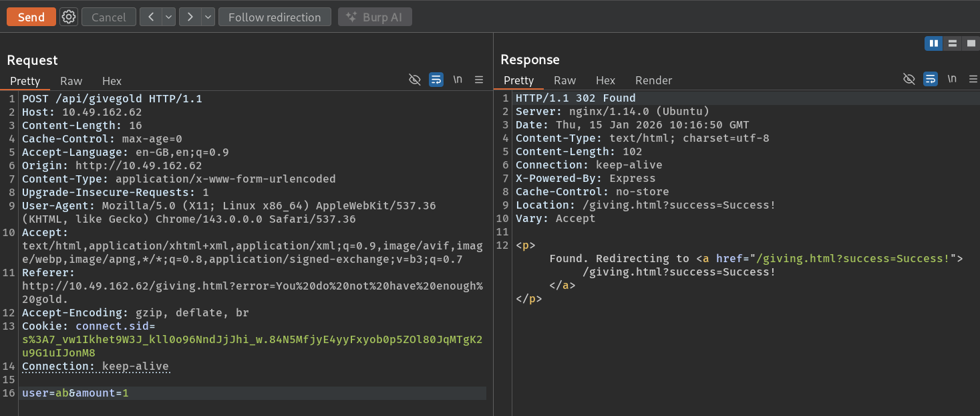Switch to top-bottom stacked layout
The image size is (980, 416).
[x=953, y=43]
